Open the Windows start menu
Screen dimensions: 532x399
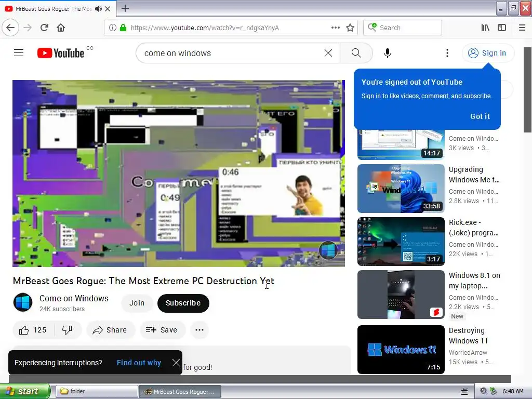(x=25, y=391)
